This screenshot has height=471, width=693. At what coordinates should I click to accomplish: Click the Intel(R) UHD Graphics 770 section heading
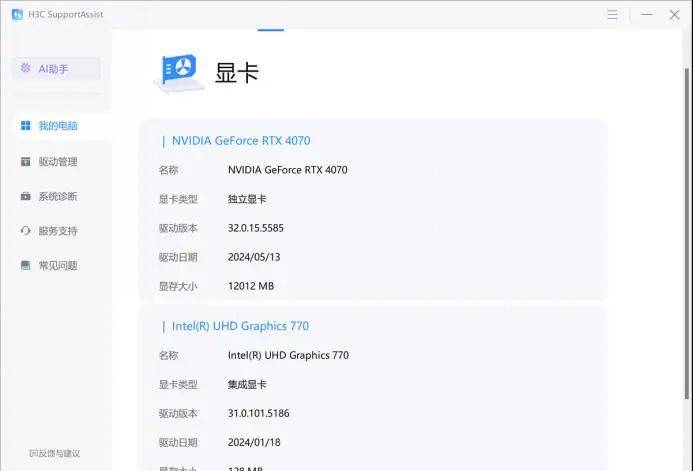tap(240, 327)
